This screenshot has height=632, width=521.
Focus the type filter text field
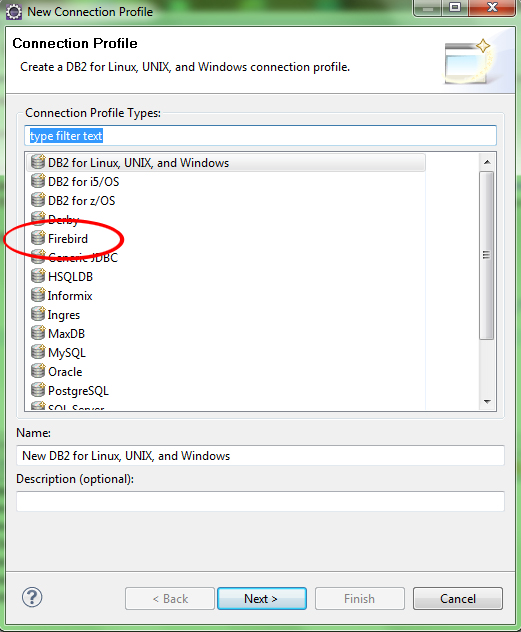pos(260,136)
